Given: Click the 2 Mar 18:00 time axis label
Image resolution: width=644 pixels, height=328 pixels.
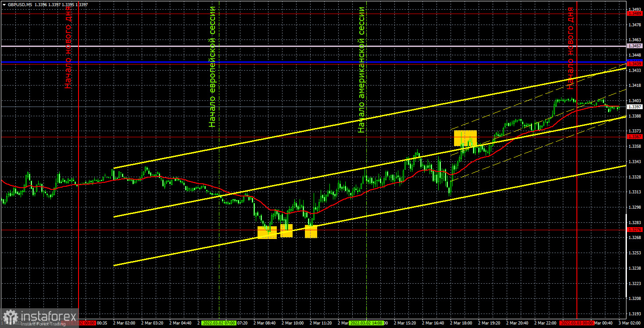Looking at the screenshot, I should pos(461,323).
